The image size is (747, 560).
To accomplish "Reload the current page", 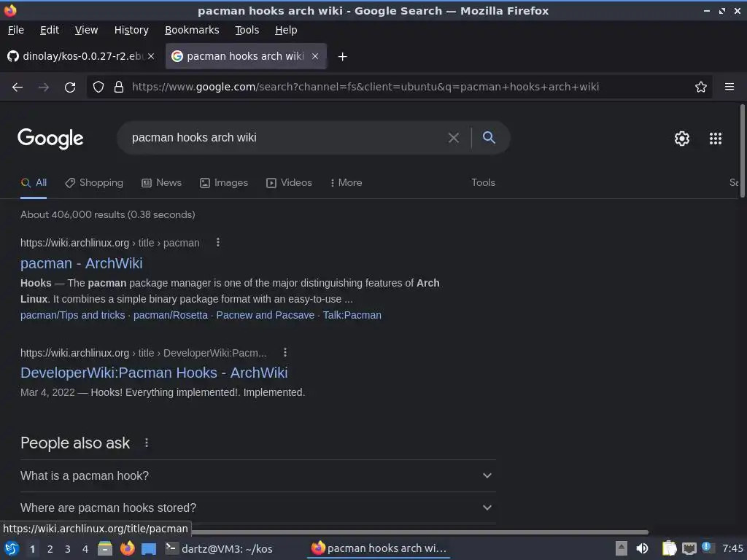I will point(70,87).
